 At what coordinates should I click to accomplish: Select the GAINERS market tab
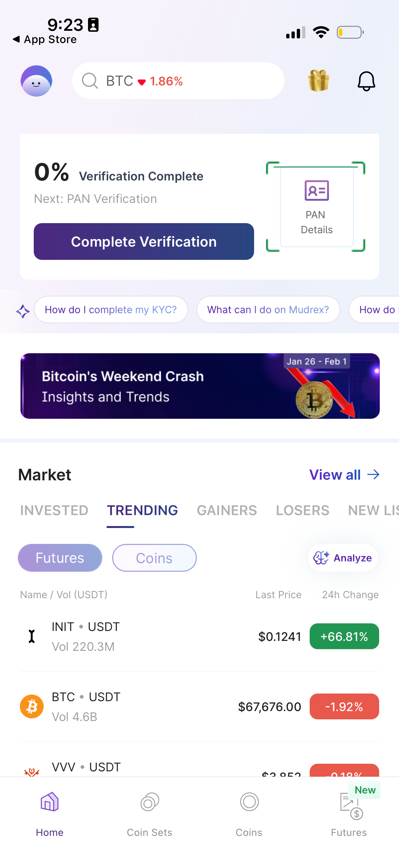[227, 510]
